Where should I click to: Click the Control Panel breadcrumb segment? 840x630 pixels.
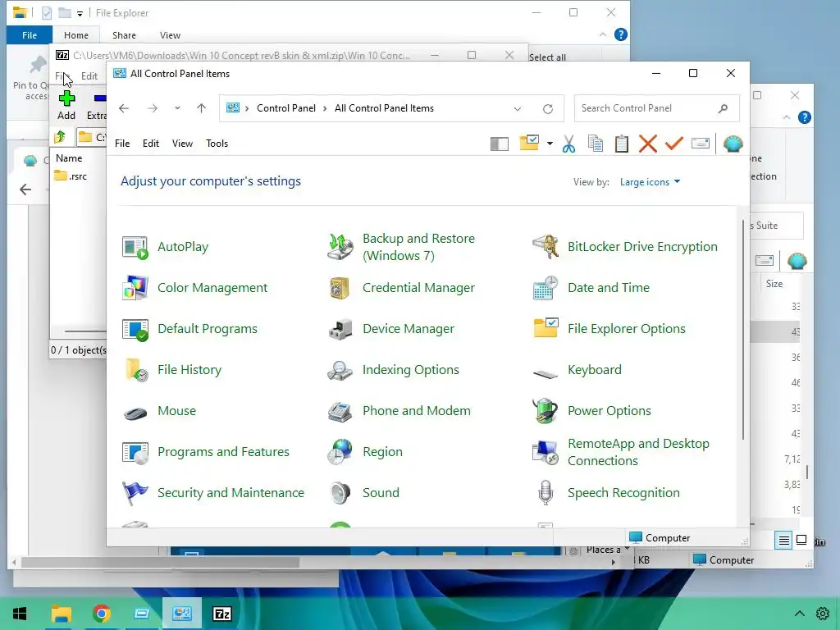coord(286,108)
